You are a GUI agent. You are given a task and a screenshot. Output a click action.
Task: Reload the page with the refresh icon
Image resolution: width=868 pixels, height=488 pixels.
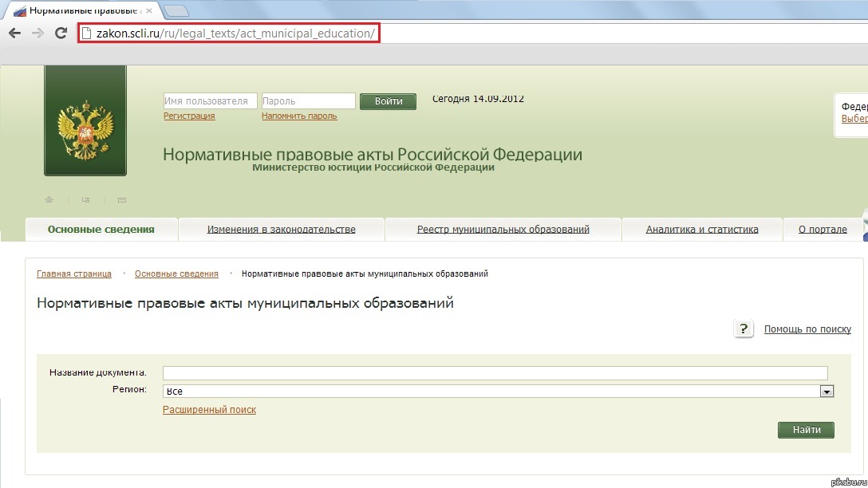[x=61, y=33]
